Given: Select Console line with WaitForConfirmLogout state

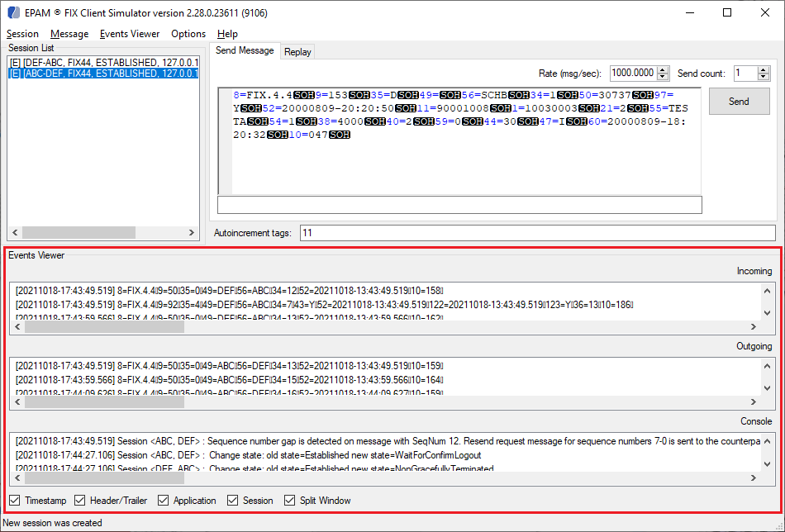Looking at the screenshot, I should pyautogui.click(x=249, y=455).
